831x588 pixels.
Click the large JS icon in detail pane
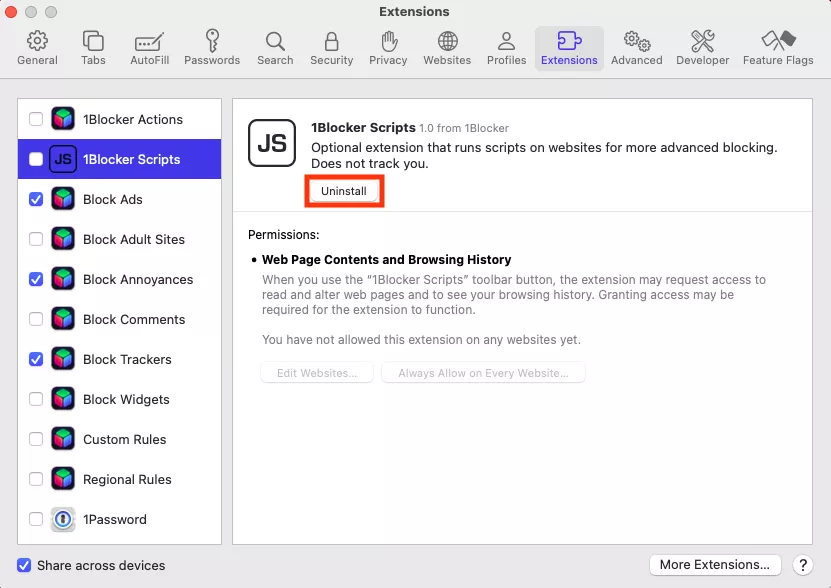click(272, 143)
